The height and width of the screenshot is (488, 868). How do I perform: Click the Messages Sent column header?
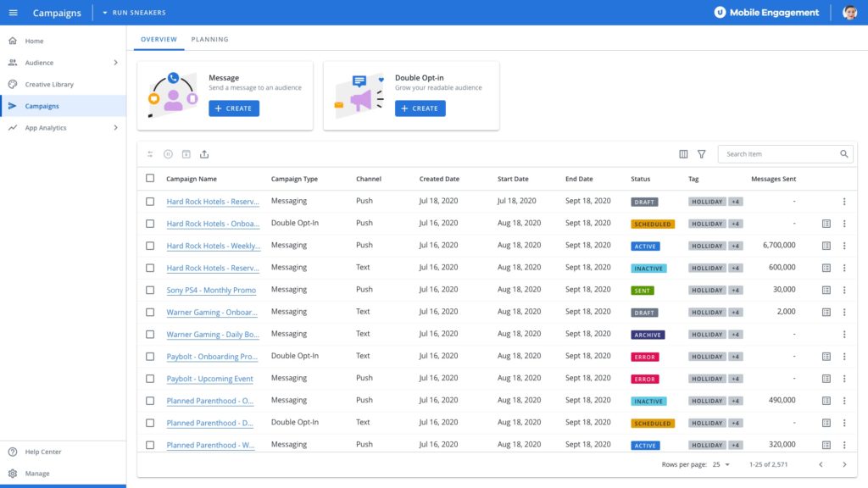pos(773,179)
